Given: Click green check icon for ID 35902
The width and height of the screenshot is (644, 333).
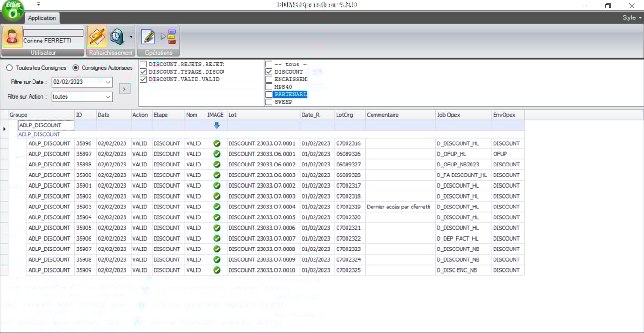Looking at the screenshot, I should pyautogui.click(x=217, y=196).
